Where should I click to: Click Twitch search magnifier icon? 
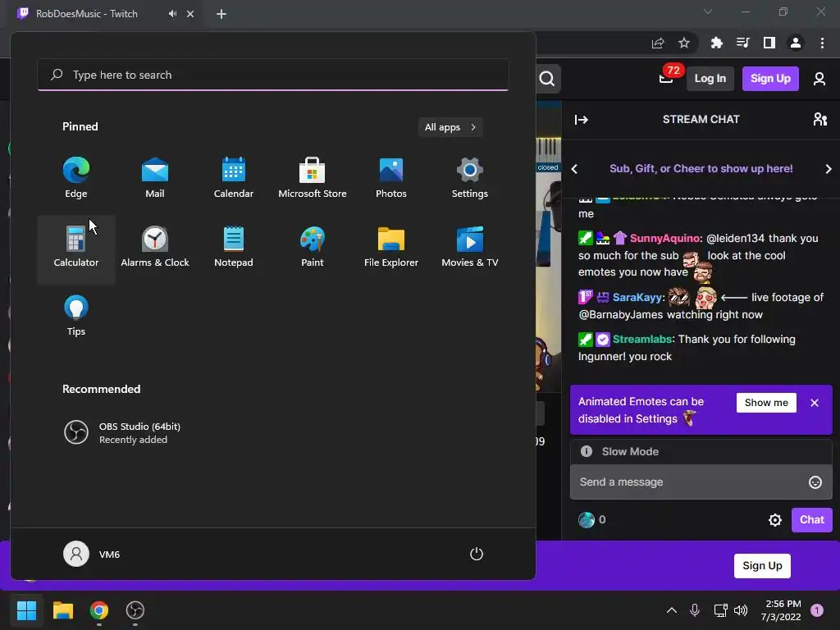(x=547, y=79)
